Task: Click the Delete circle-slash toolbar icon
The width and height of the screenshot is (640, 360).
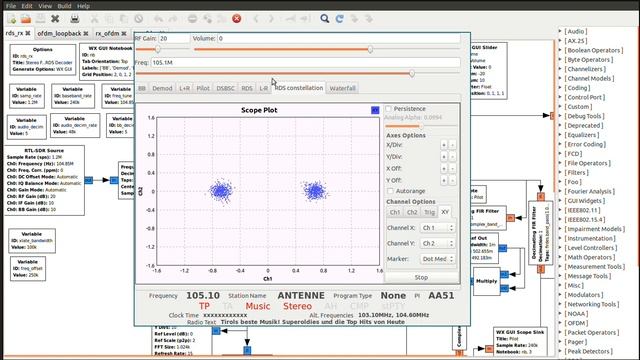Action: [139, 19]
